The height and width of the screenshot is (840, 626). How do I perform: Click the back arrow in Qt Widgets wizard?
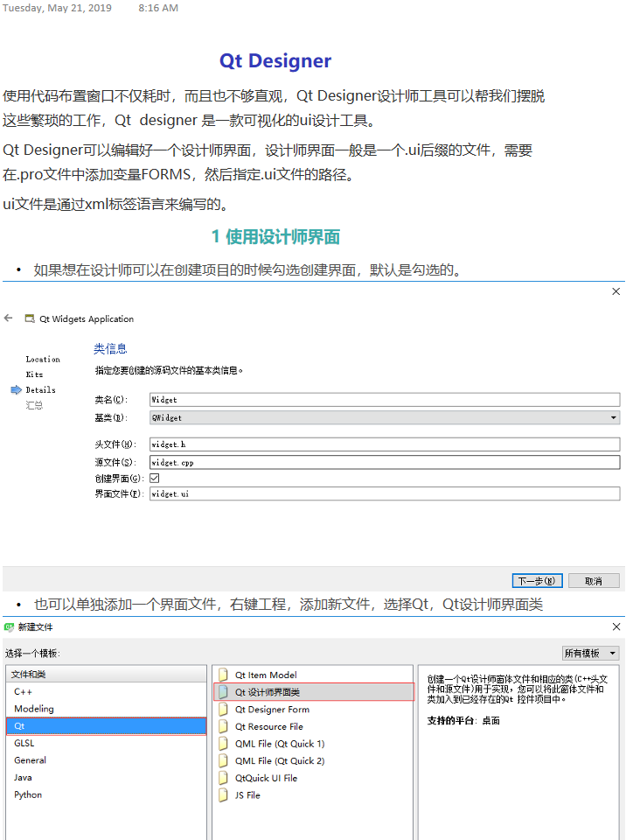8,318
